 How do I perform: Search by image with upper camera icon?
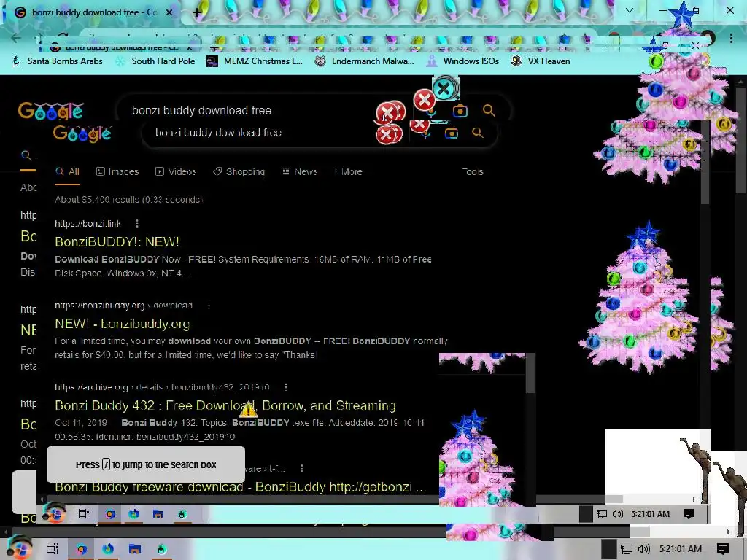click(x=460, y=111)
